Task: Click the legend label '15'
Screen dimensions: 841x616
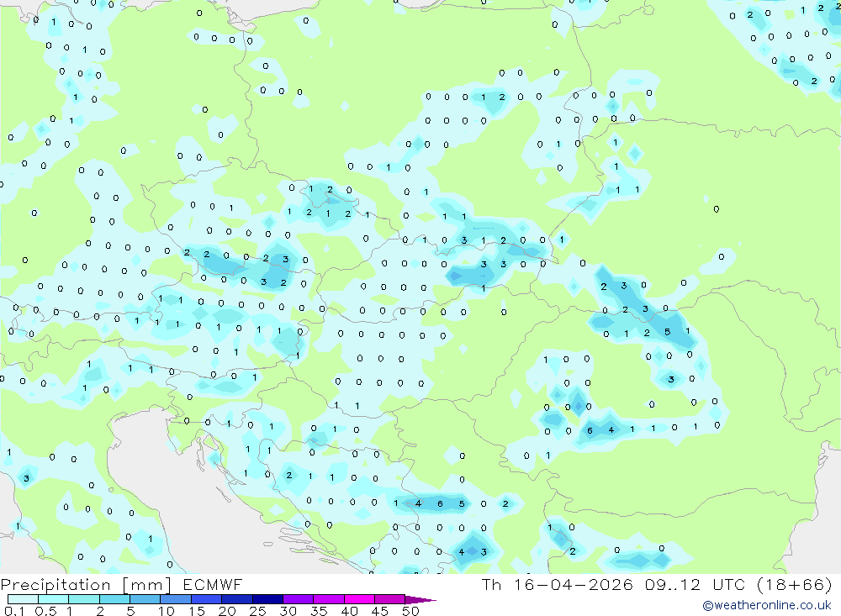Action: pyautogui.click(x=197, y=611)
